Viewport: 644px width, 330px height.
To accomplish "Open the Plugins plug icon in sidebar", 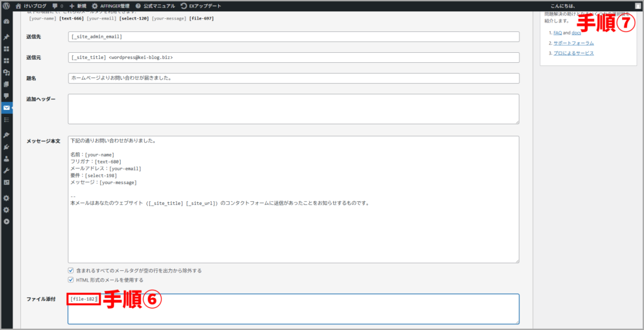I will [x=7, y=147].
